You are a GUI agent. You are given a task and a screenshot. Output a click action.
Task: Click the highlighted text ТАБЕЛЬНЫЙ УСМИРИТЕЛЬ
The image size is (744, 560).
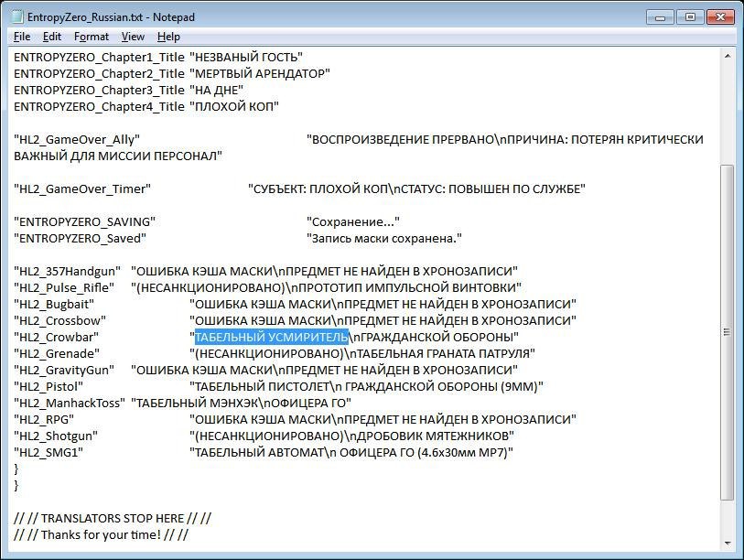tap(272, 337)
